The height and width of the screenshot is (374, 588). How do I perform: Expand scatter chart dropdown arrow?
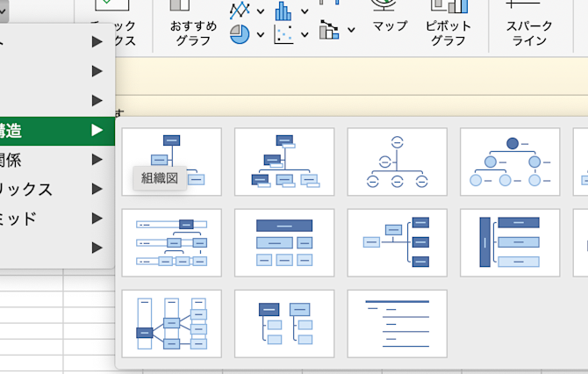[x=305, y=34]
